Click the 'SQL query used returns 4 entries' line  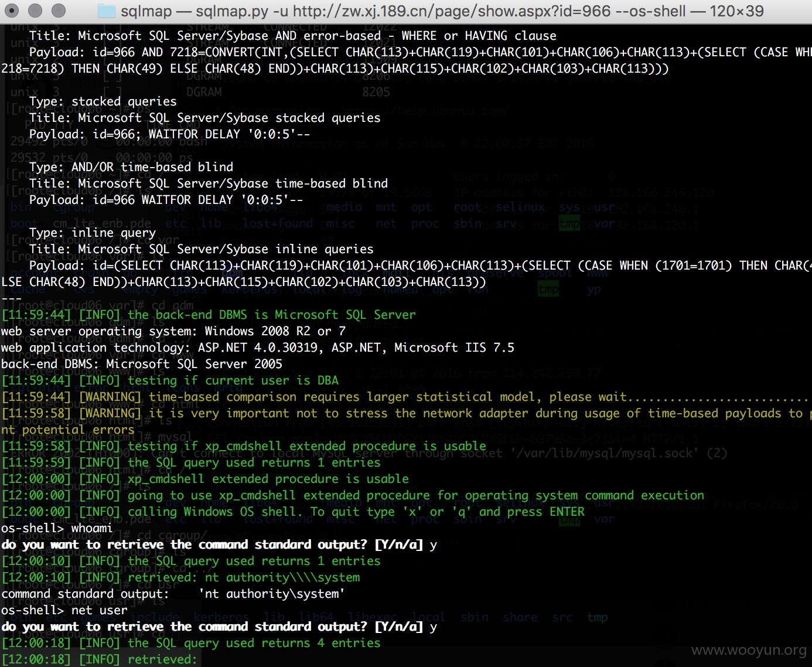coord(191,643)
